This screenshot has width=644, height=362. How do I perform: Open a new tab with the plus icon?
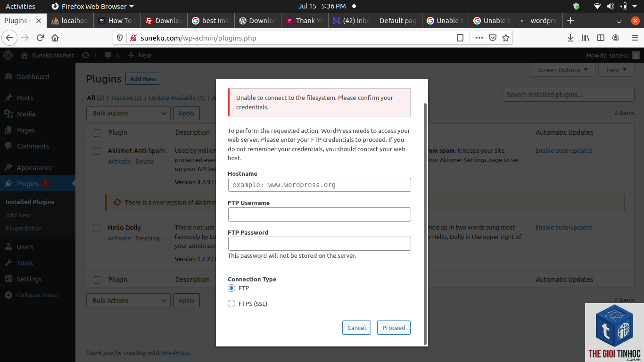coord(570,20)
